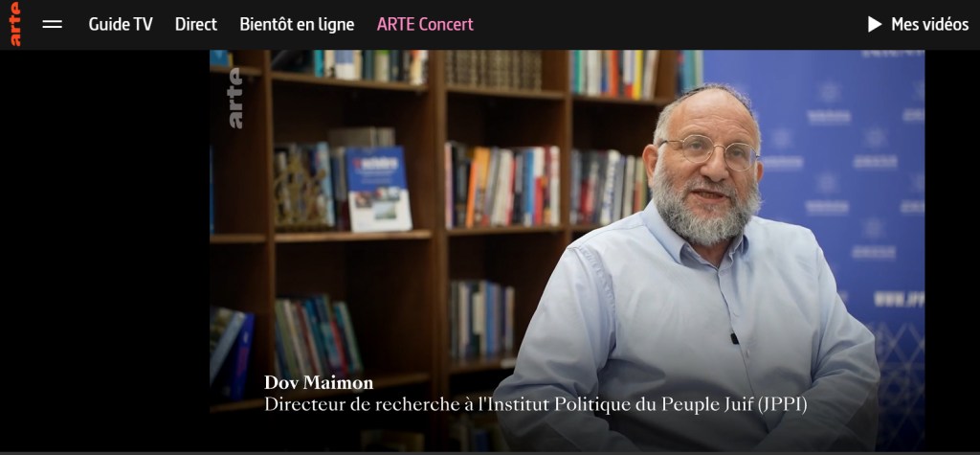
Task: Open the orange ARTE logo homepage
Action: [15, 24]
